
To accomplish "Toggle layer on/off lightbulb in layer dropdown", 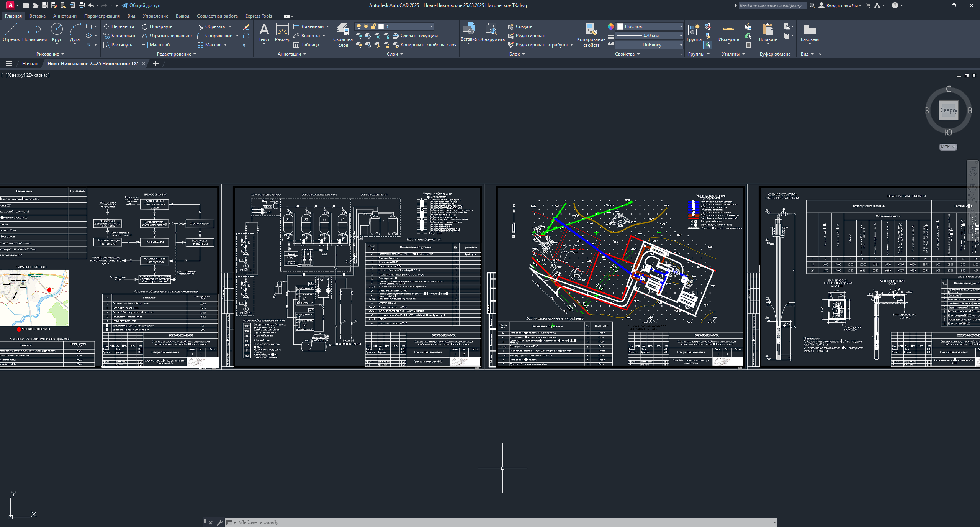I will [x=359, y=26].
